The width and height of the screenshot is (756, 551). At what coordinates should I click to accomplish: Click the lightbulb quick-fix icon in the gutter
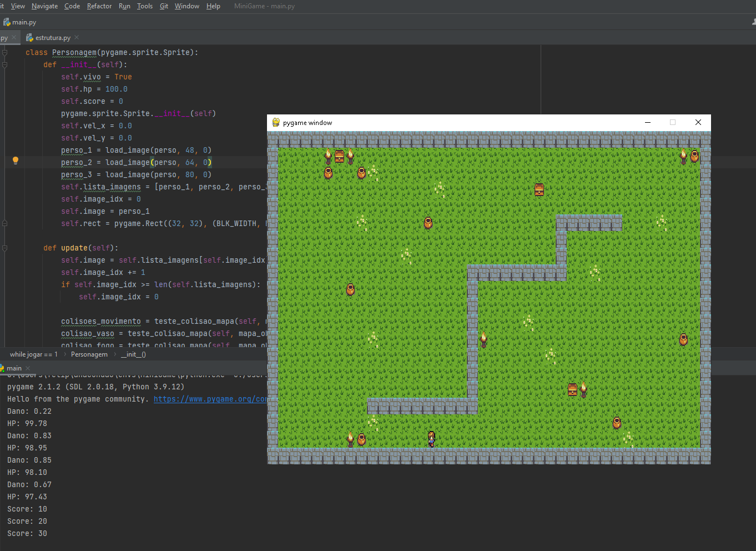tap(16, 161)
